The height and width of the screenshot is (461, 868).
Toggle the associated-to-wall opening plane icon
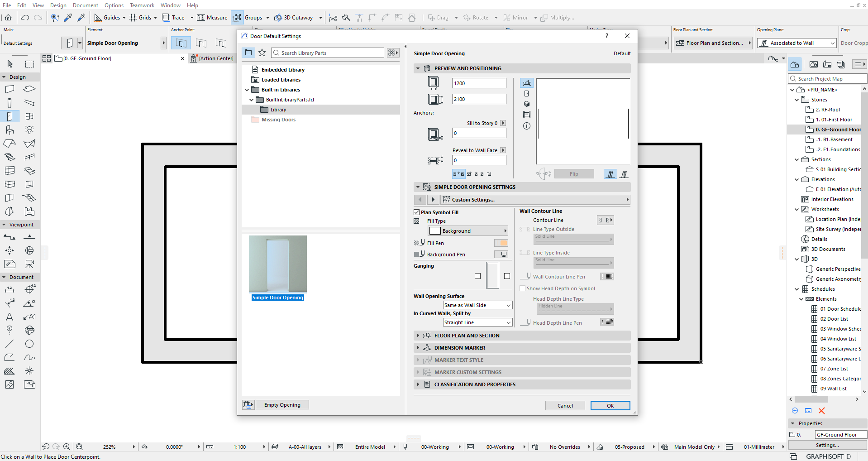click(x=610, y=174)
